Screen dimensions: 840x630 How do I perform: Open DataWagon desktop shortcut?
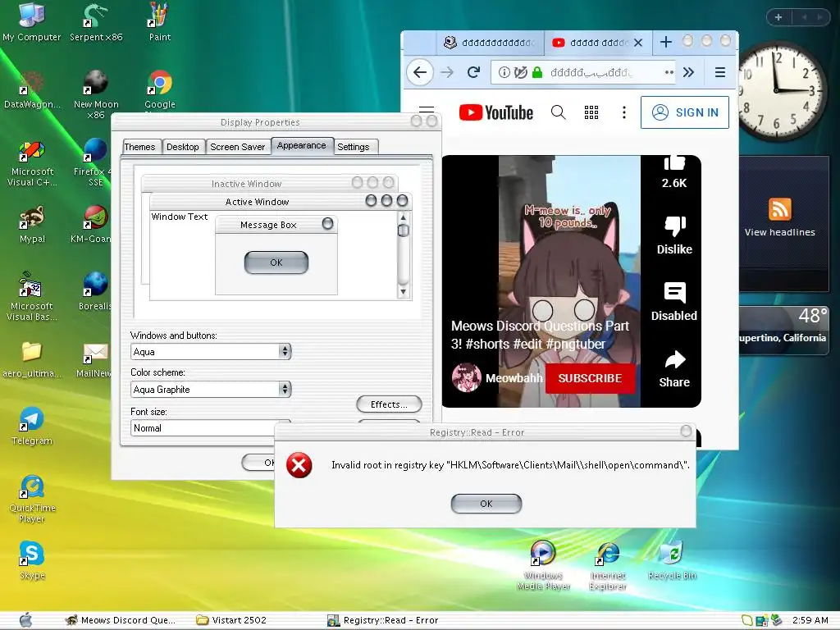(32, 90)
